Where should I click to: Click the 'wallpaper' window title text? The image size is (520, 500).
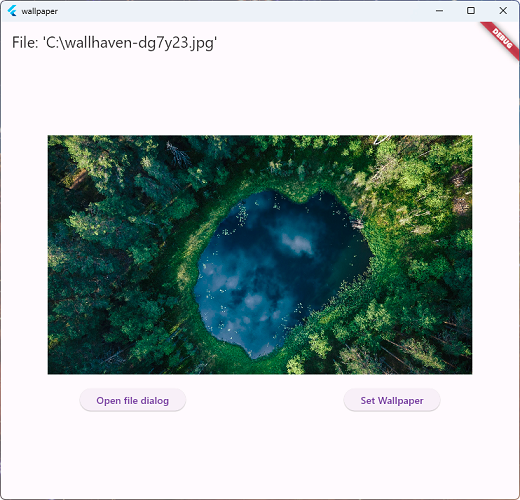tap(39, 11)
